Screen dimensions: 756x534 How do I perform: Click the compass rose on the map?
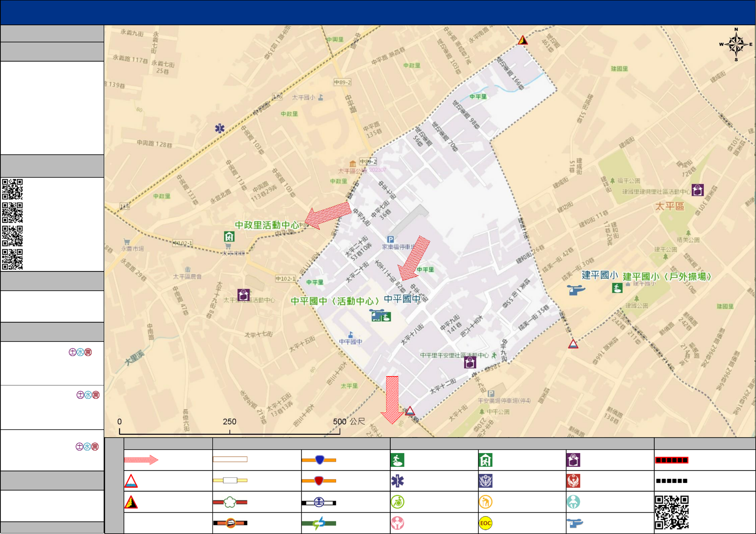coord(736,45)
